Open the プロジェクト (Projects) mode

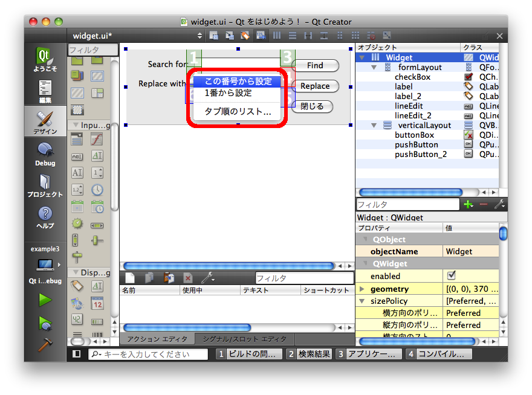[45, 185]
